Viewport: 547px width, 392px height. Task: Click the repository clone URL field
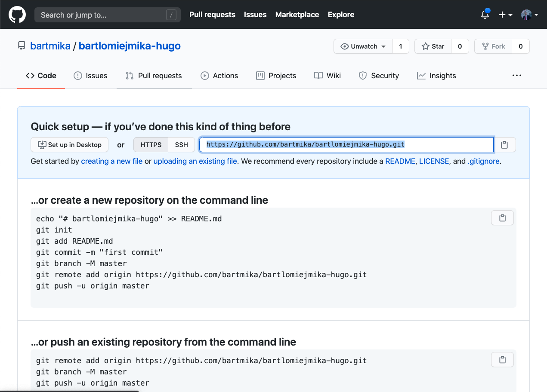click(346, 145)
